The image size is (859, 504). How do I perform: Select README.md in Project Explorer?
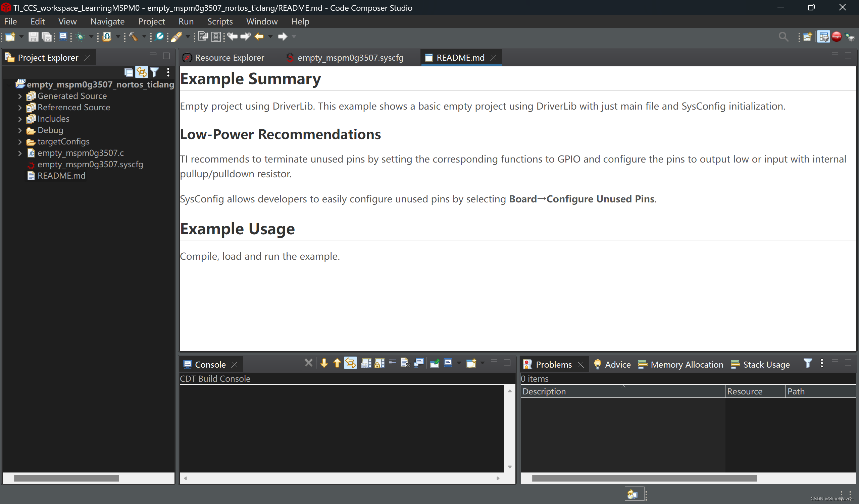point(61,176)
